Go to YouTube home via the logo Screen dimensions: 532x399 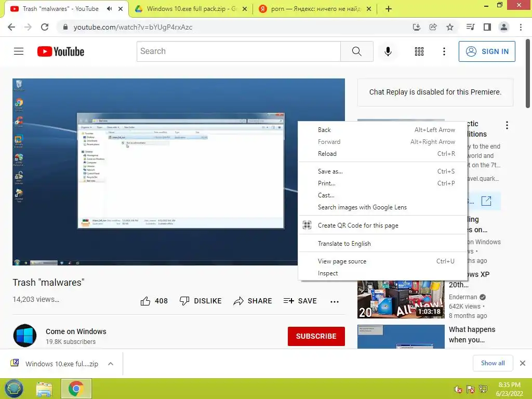point(61,51)
